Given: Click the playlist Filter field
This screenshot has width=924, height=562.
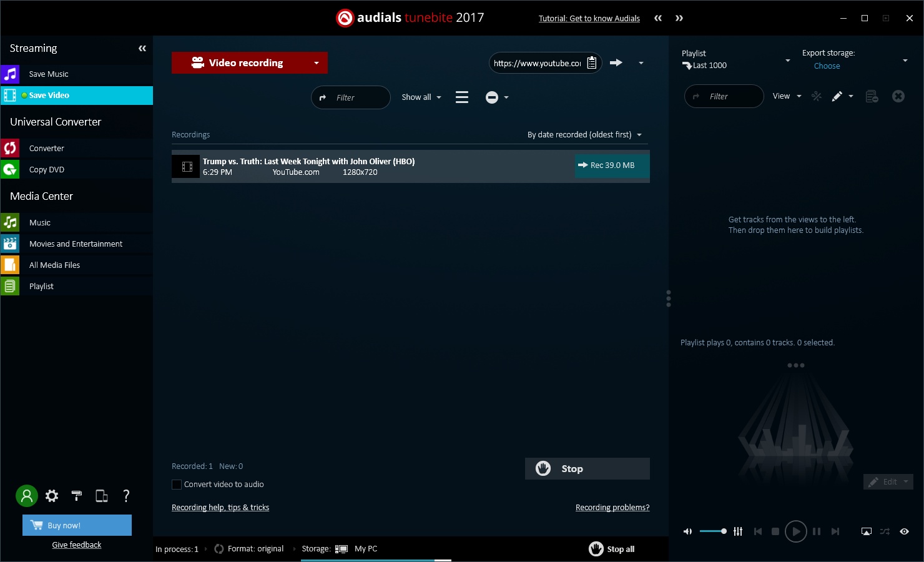Looking at the screenshot, I should [724, 96].
